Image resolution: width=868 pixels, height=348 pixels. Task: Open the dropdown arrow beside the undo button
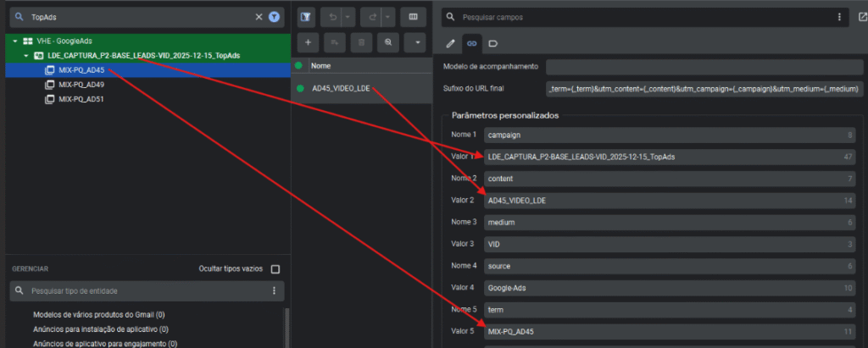click(x=348, y=17)
